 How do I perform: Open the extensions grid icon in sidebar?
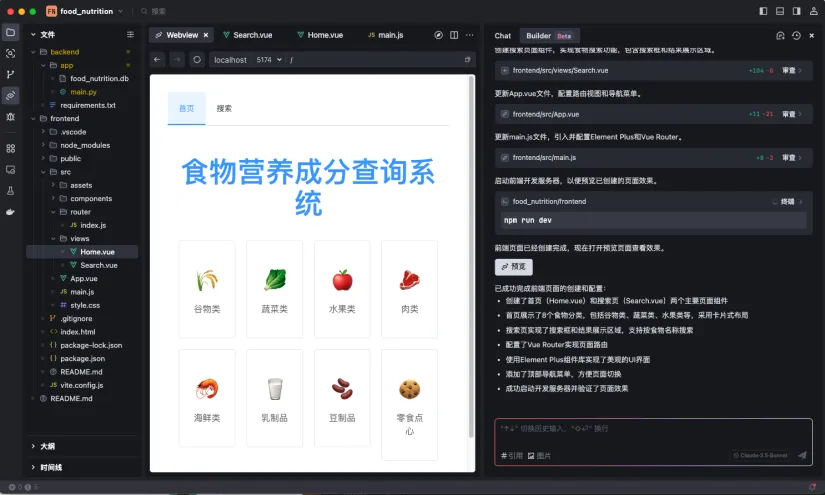10,148
